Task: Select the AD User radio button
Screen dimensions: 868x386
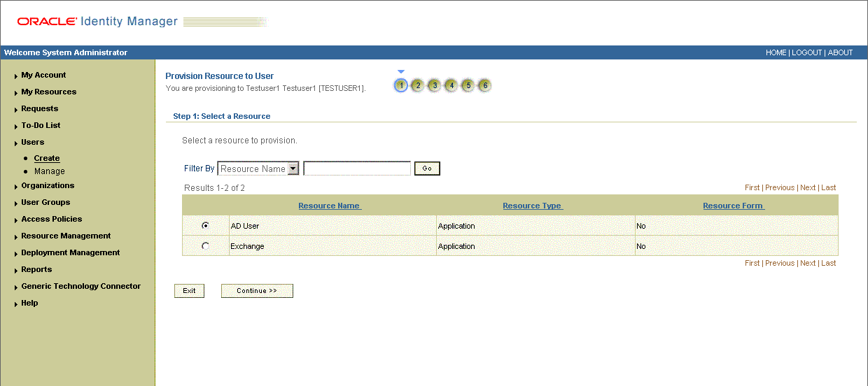Action: [x=205, y=226]
